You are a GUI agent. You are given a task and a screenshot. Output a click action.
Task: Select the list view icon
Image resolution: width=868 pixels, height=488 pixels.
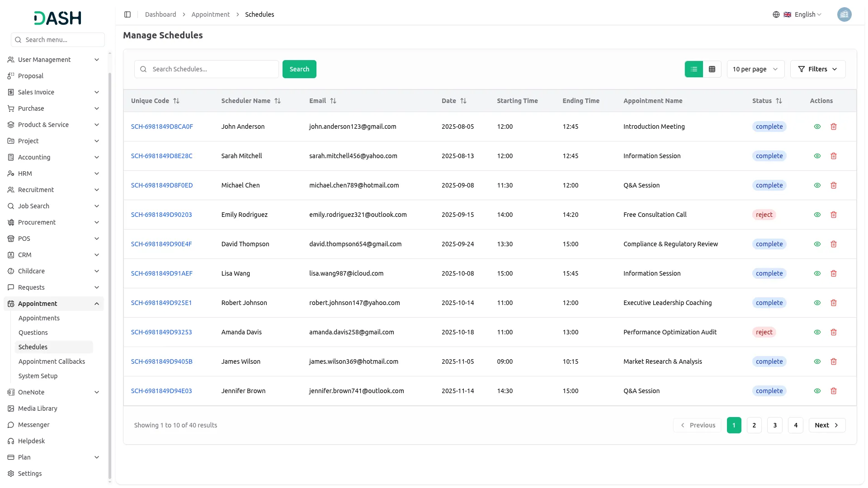coord(694,69)
